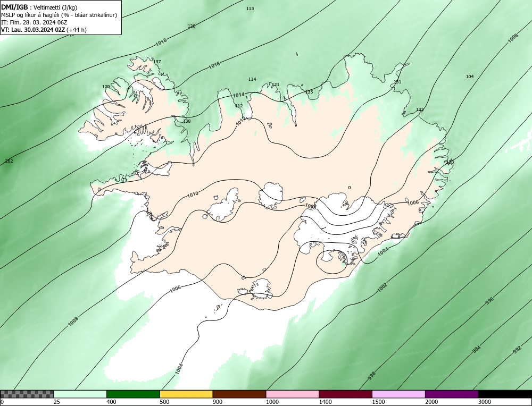
Task: Select the map value 129
Action: coord(106,87)
